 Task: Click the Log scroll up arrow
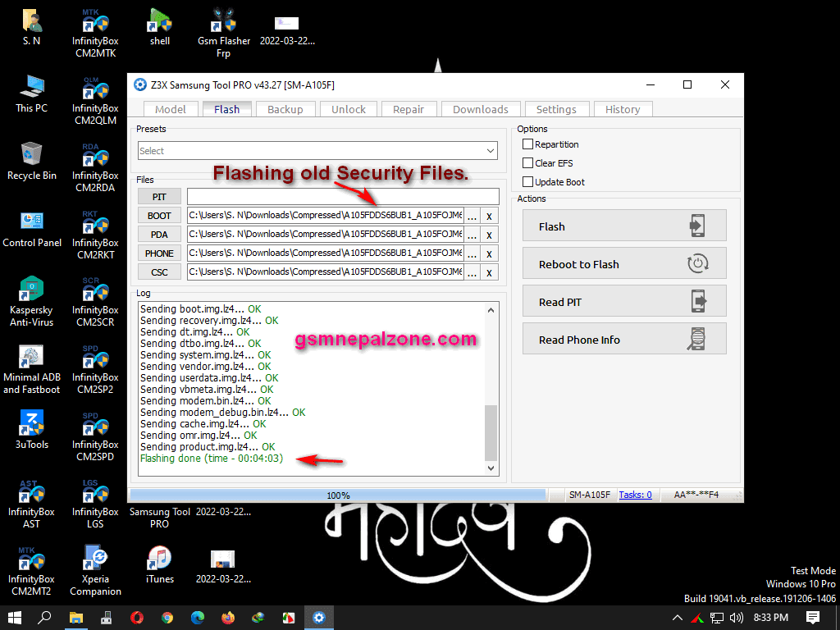(491, 309)
